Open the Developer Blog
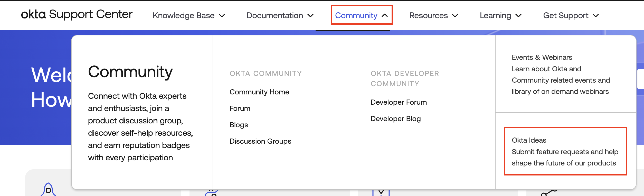The width and height of the screenshot is (644, 196). click(396, 119)
